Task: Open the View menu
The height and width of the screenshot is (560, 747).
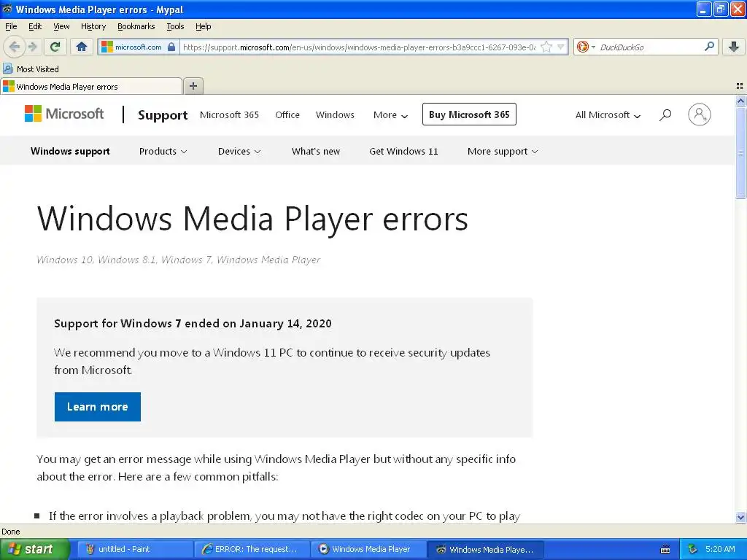Action: point(61,26)
